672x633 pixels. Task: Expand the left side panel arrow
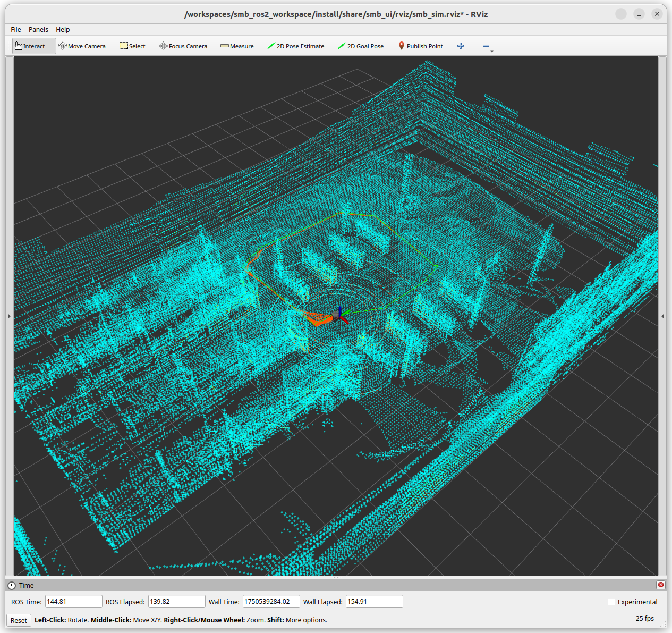pos(9,316)
